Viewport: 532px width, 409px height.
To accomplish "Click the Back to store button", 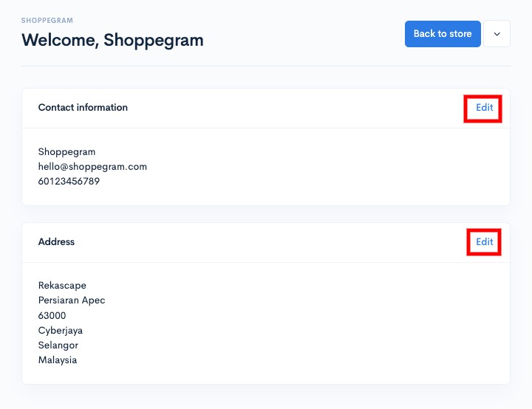I will point(443,34).
